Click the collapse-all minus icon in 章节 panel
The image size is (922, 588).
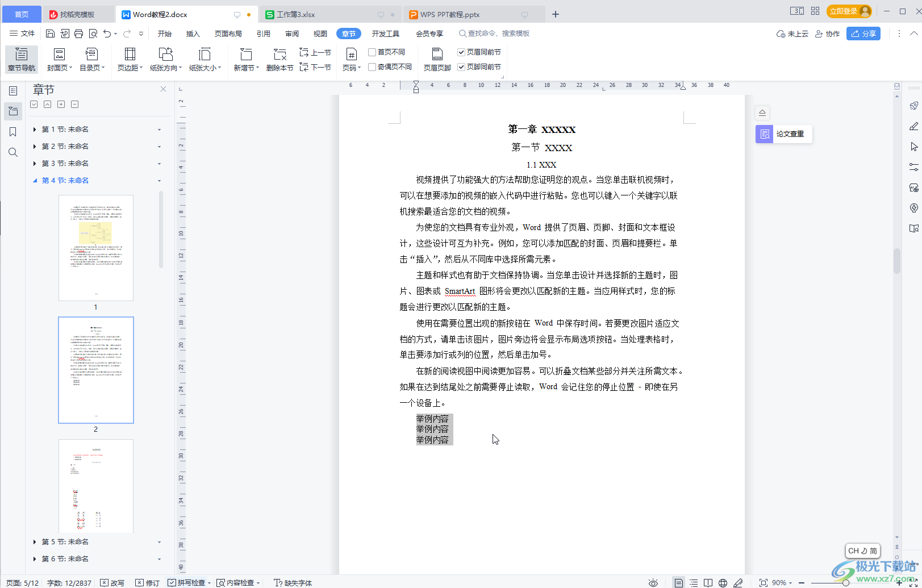click(74, 105)
